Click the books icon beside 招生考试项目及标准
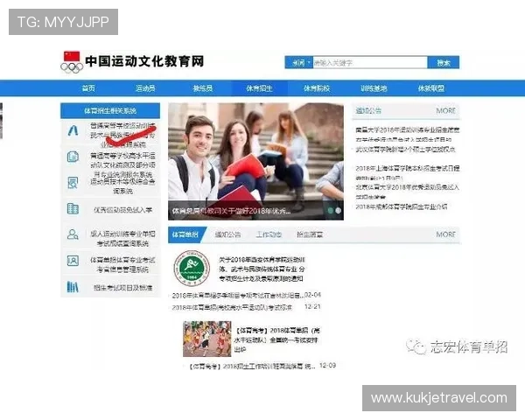The image size is (525, 420). [73, 287]
